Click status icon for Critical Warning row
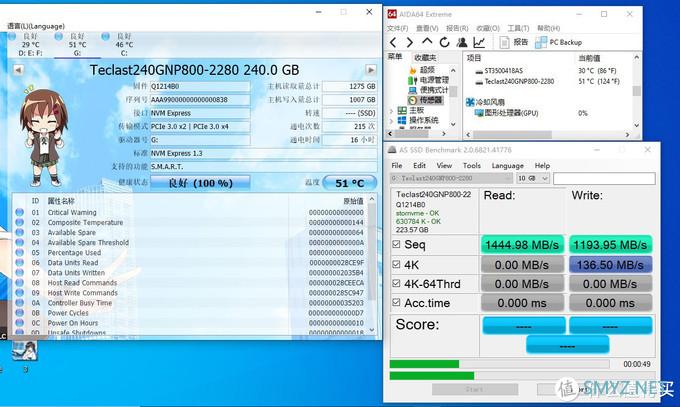Viewport: 680px width, 407px height. [20, 212]
